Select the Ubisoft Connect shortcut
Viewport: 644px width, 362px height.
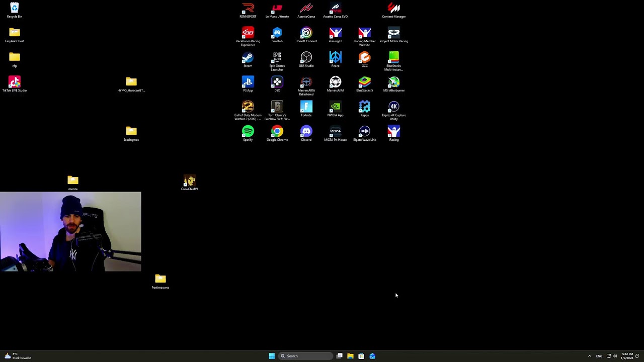306,35
